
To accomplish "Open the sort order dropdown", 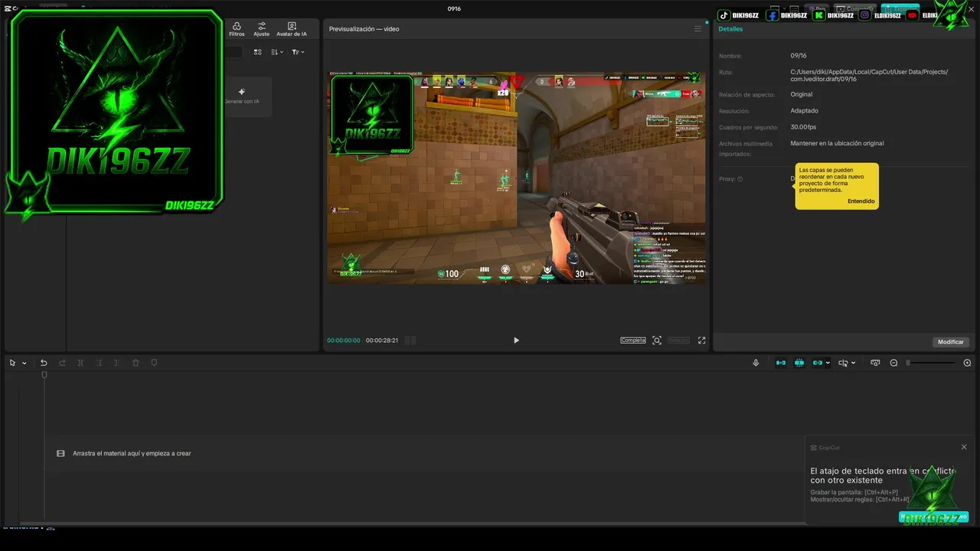I will click(x=277, y=52).
